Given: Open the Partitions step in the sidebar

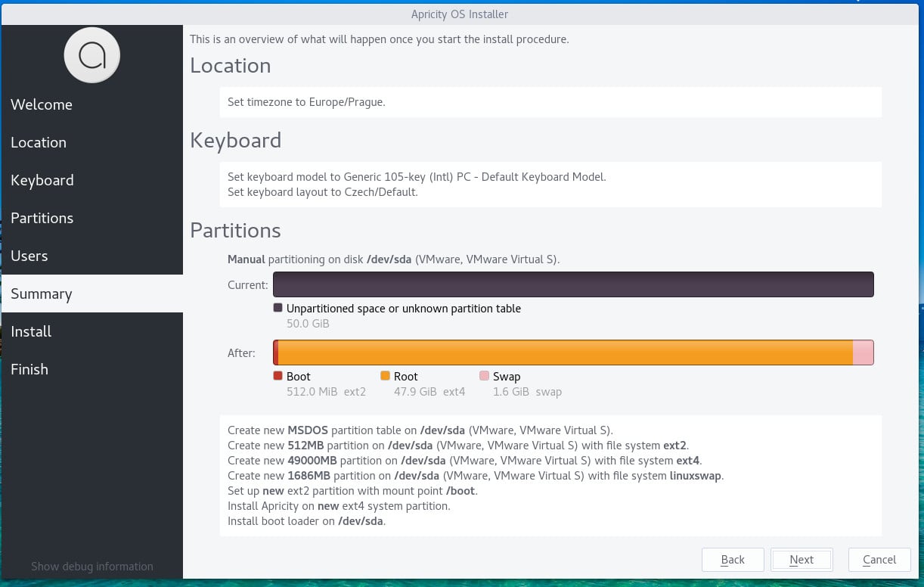Looking at the screenshot, I should [x=42, y=218].
